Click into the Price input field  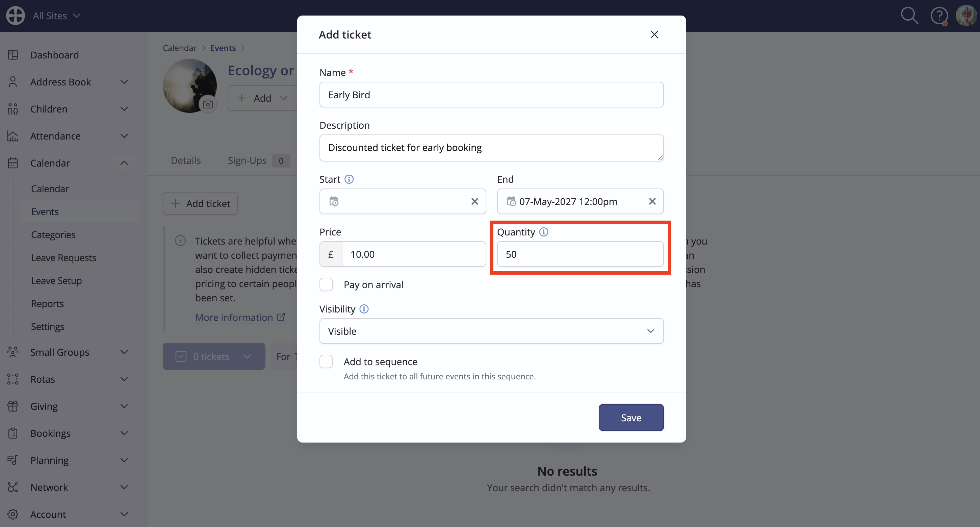click(x=414, y=254)
